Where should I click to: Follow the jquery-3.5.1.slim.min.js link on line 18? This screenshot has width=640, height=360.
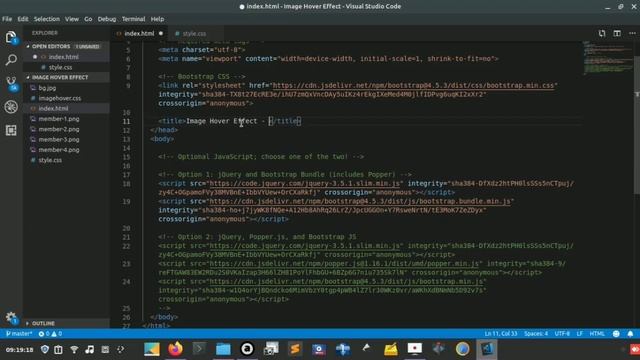304,184
